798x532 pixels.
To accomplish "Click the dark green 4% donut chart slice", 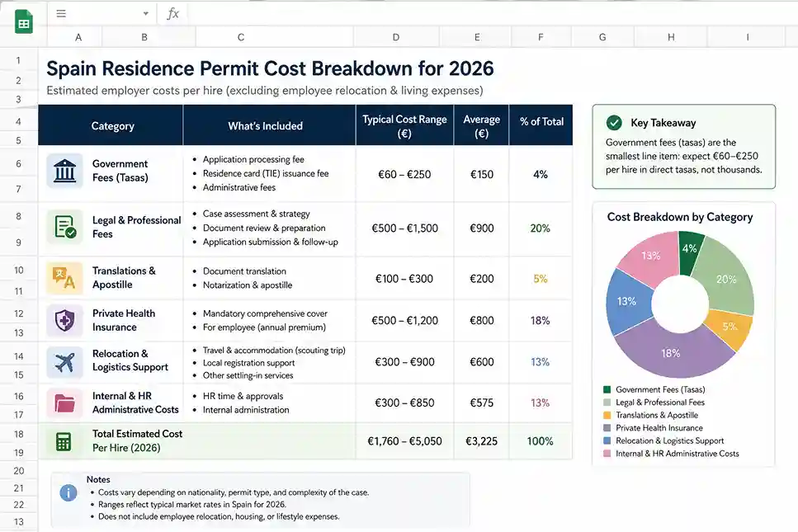I will coord(689,252).
